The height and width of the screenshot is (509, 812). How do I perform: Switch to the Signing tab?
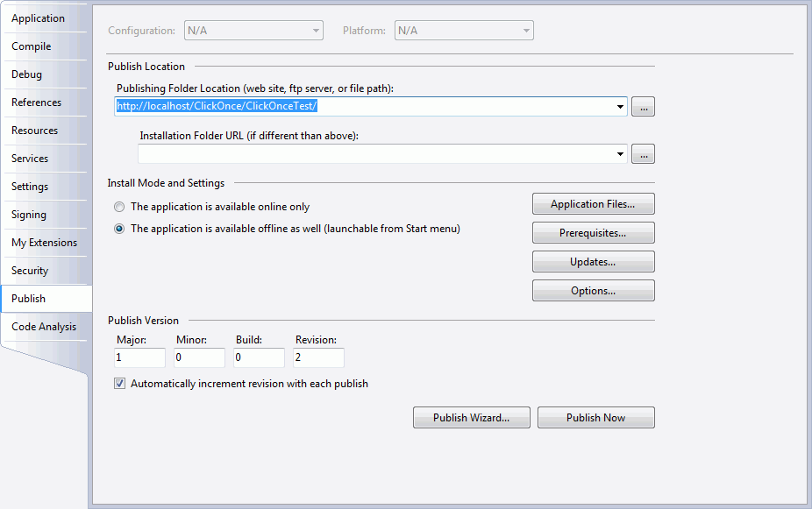click(29, 215)
